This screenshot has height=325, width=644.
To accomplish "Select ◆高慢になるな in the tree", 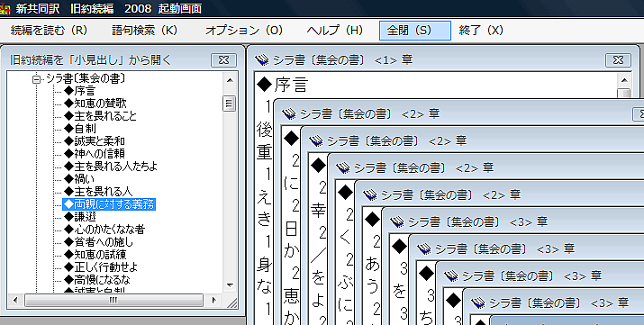I will [x=97, y=280].
